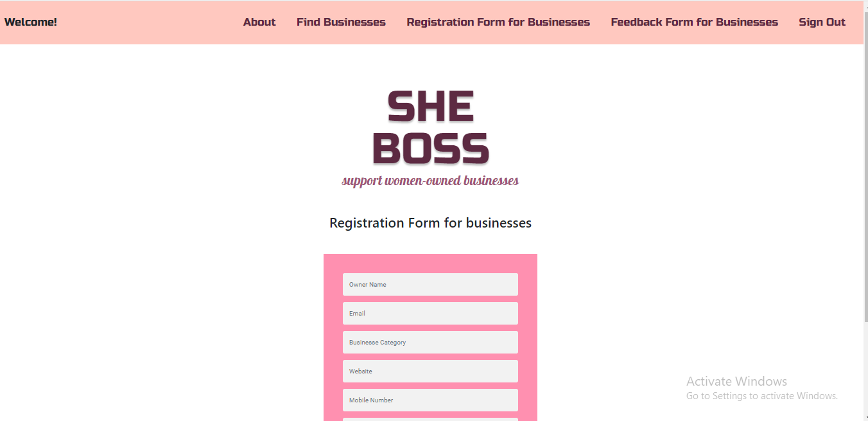
Task: Click the partially visible field below Mobile Number
Action: pos(430,419)
